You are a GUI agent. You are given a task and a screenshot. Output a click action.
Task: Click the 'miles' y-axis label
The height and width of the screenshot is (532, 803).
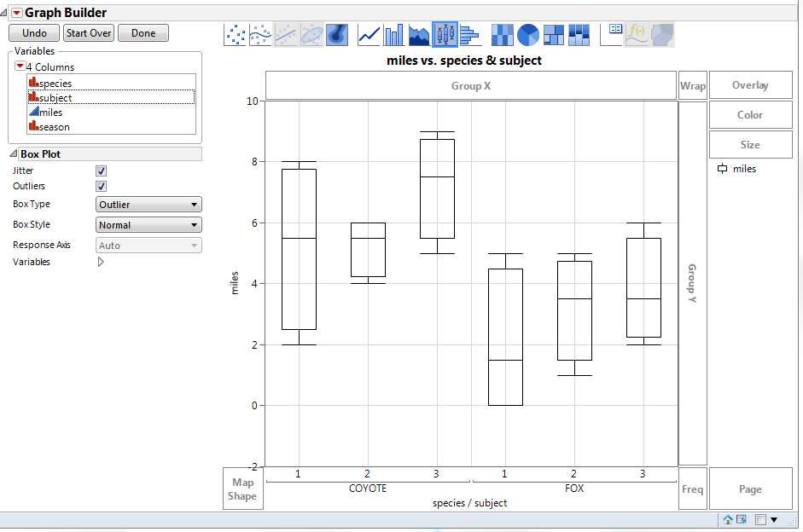[235, 283]
